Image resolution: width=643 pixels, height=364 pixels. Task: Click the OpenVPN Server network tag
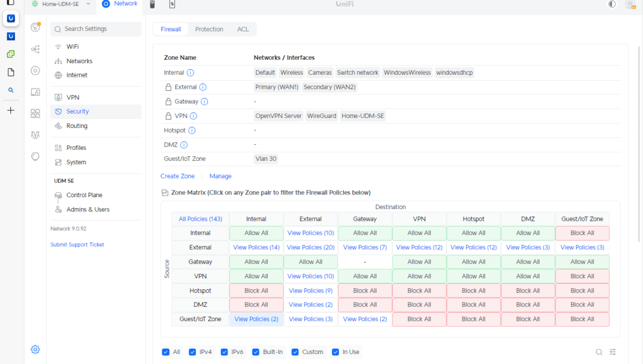coord(279,116)
